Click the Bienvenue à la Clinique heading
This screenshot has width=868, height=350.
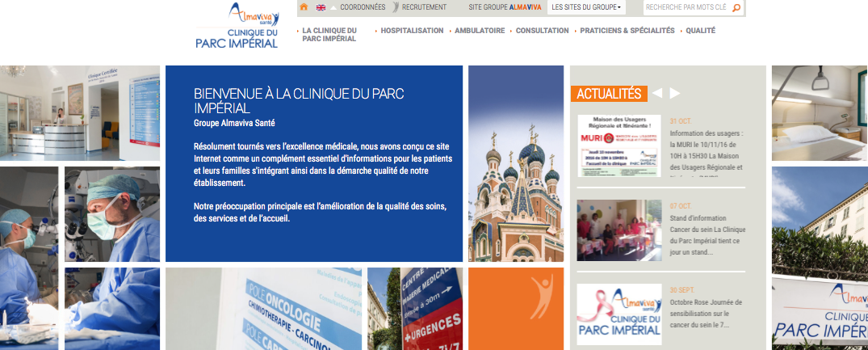coord(299,101)
